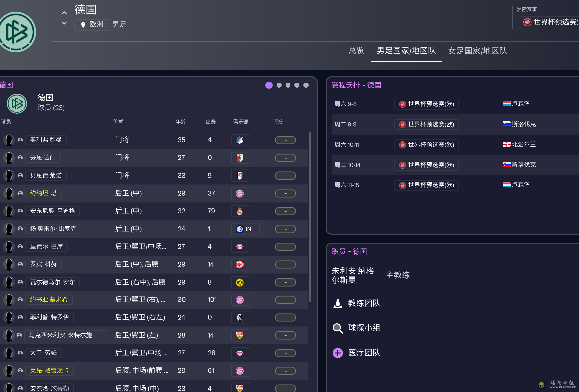Click the 欧洲 continent button
Viewport: 579px width, 392px height.
click(92, 25)
